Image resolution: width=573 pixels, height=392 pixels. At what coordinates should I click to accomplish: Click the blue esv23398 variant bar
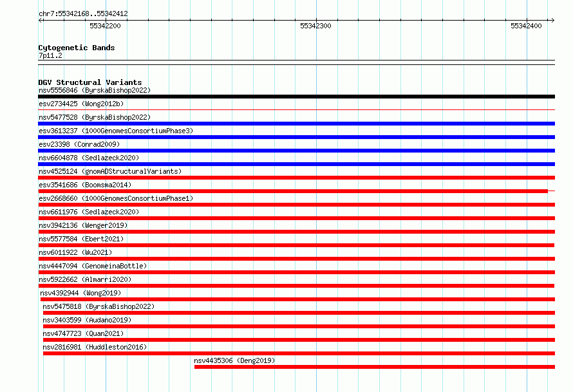pos(296,151)
